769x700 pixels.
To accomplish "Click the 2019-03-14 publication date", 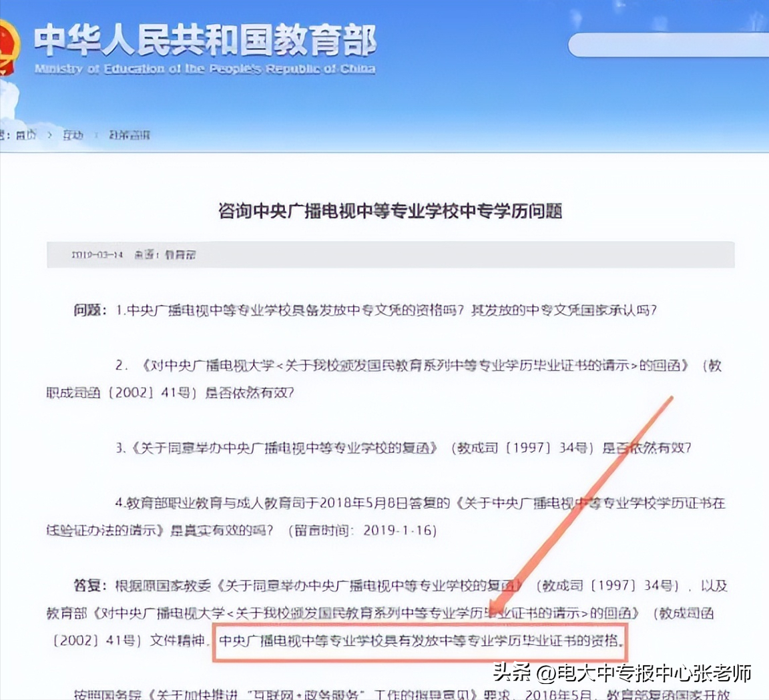I will pos(97,254).
